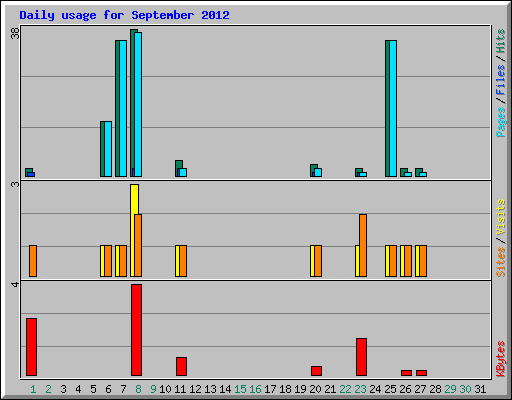Click the cyan Pages bar for day 6
Viewport: 512px width, 400px height.
(x=108, y=149)
